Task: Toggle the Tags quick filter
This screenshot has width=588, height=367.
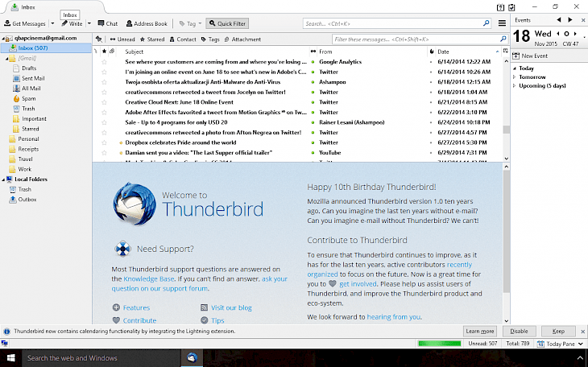Action: point(210,39)
